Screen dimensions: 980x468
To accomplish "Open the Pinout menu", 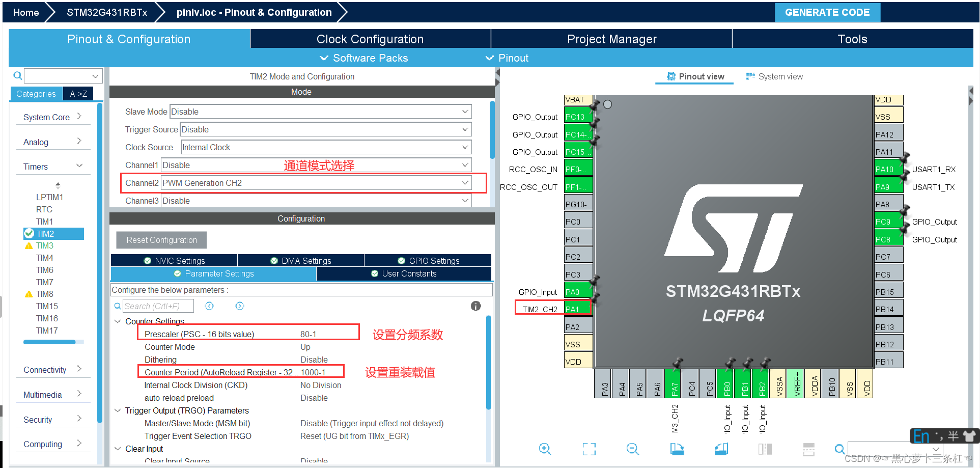I will point(507,58).
